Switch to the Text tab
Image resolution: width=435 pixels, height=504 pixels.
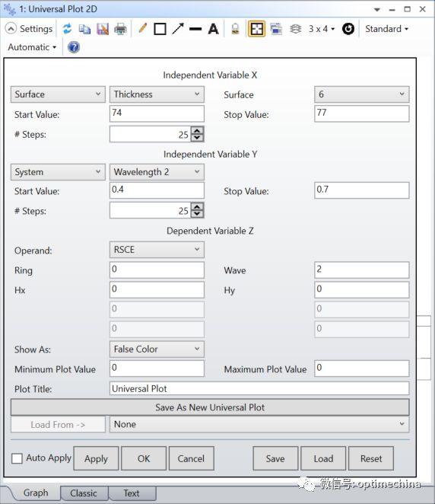point(132,493)
